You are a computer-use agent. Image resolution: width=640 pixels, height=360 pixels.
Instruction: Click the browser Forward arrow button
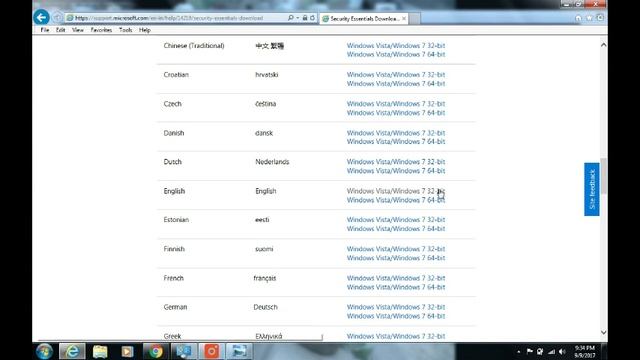click(x=57, y=18)
